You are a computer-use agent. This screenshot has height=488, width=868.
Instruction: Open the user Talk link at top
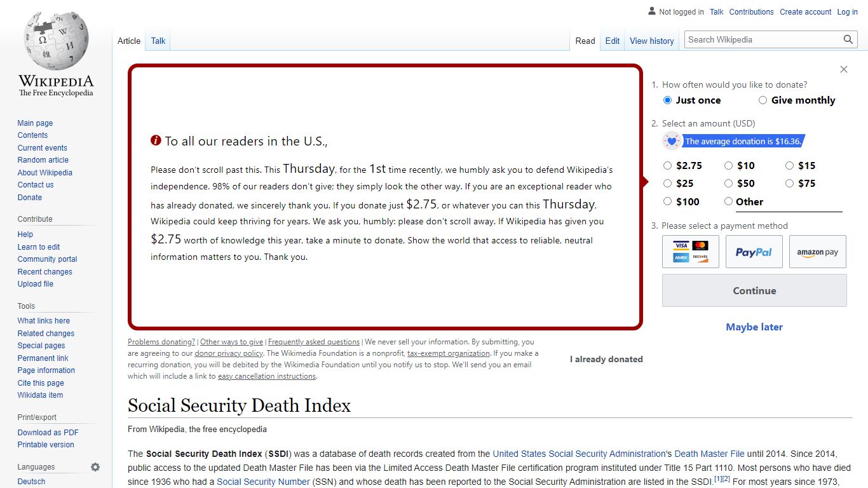pos(717,11)
